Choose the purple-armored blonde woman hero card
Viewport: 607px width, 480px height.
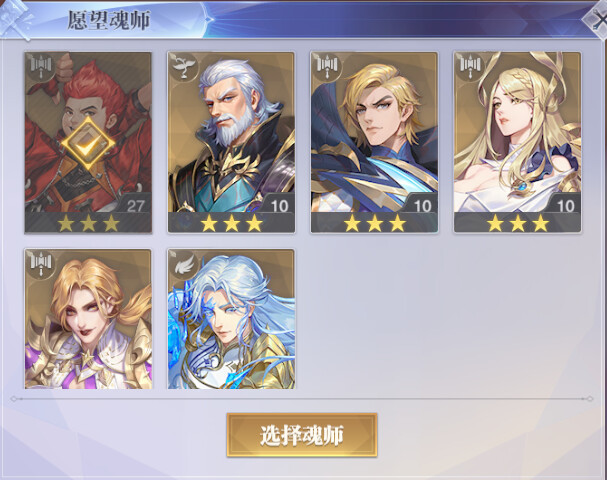point(88,319)
